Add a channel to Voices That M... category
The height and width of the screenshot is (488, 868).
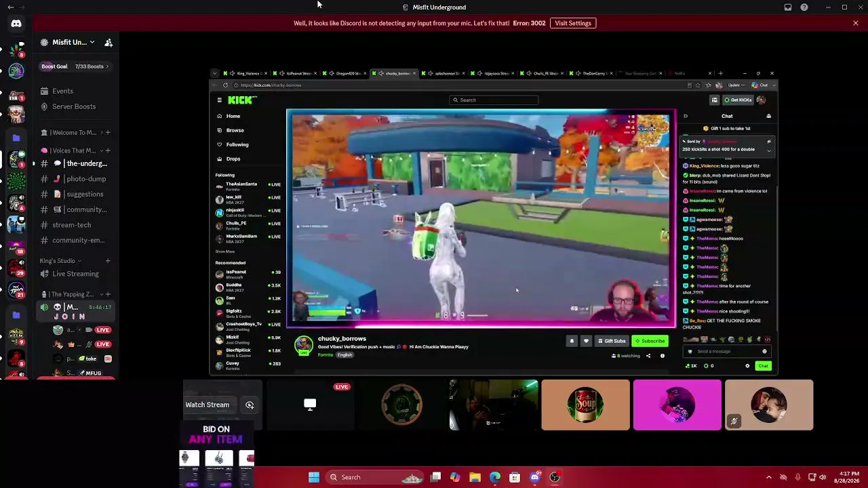(x=107, y=150)
